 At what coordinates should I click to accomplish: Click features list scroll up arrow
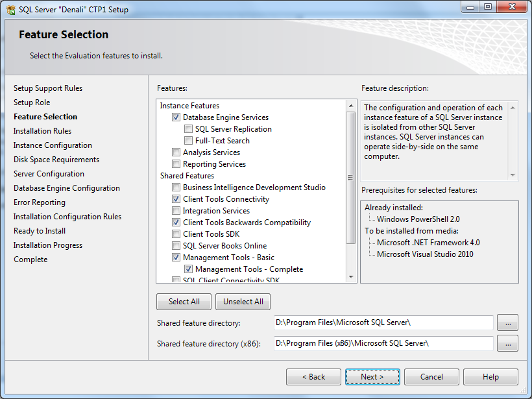point(351,106)
